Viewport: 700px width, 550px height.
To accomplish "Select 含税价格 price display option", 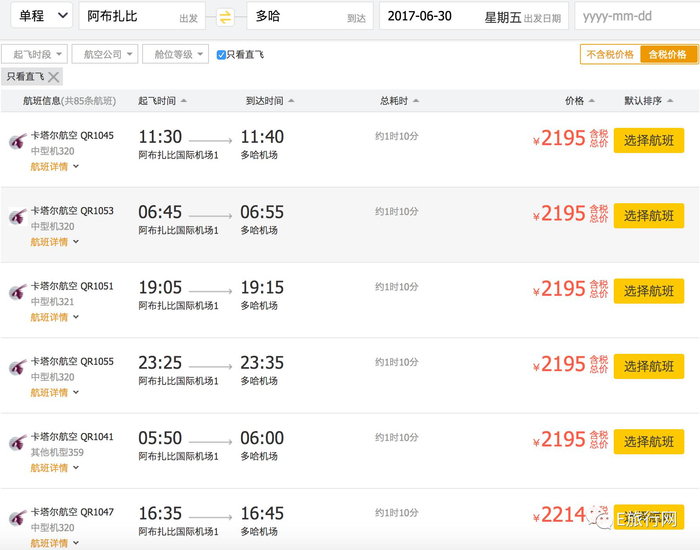I will coord(667,55).
